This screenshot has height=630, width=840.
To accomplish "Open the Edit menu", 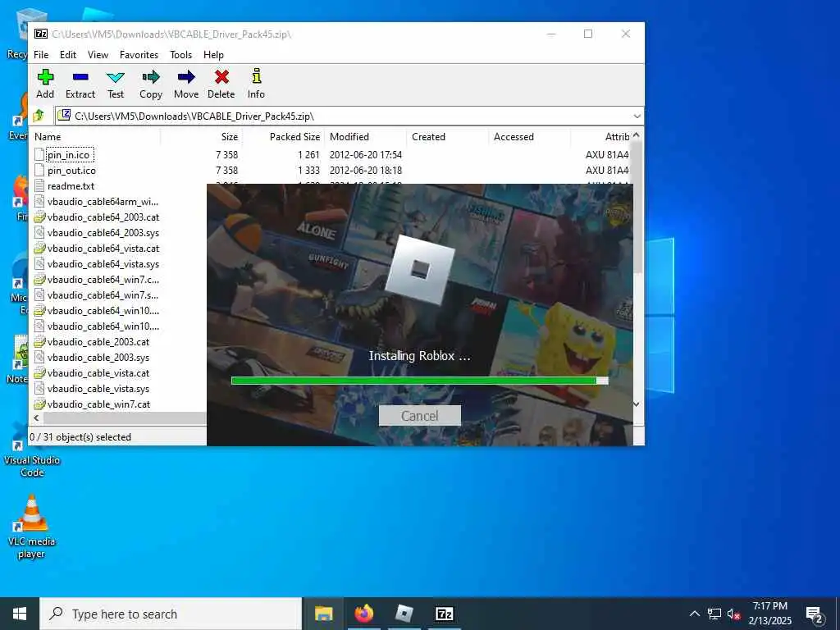I will click(x=67, y=55).
